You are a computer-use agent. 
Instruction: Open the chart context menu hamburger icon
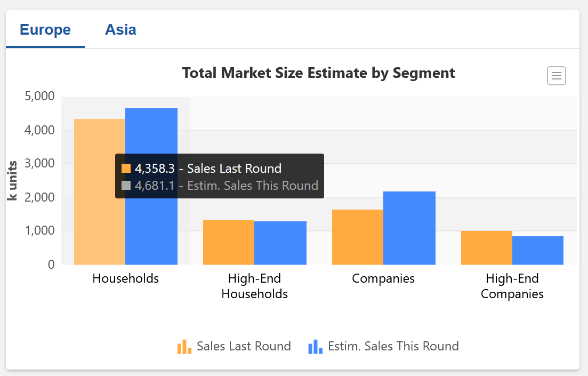click(556, 76)
